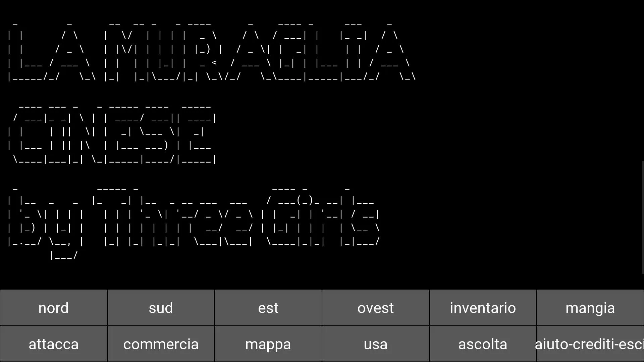Click the 'nord' navigation button
The image size is (644, 362).
[54, 308]
